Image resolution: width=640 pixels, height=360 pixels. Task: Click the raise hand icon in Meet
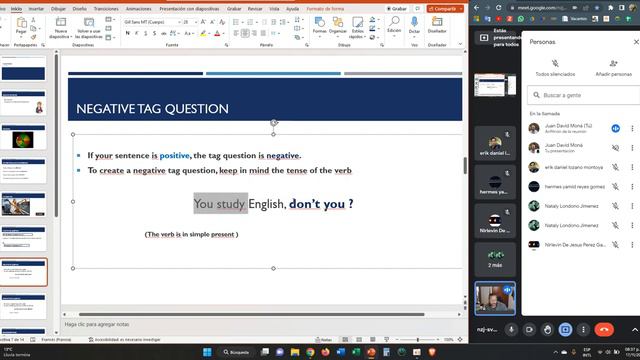point(547,329)
